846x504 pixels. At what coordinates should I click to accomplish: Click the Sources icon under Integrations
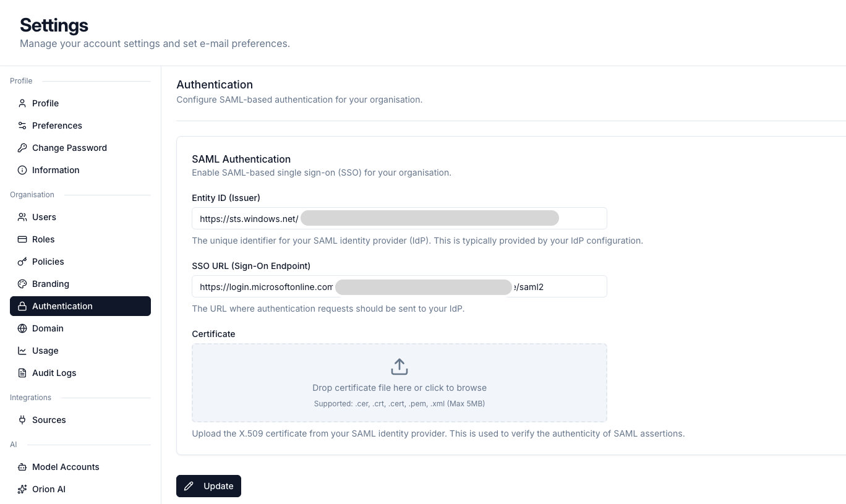[x=21, y=420]
